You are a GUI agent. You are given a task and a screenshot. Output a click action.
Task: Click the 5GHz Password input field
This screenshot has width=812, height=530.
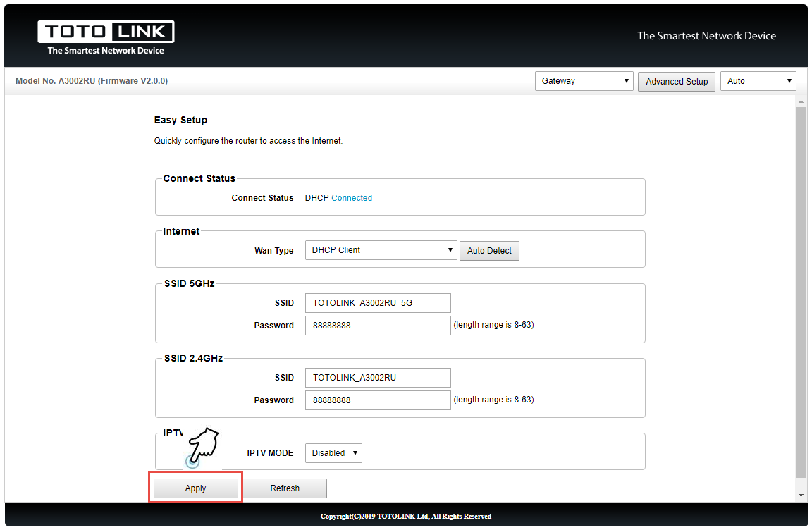coord(378,325)
